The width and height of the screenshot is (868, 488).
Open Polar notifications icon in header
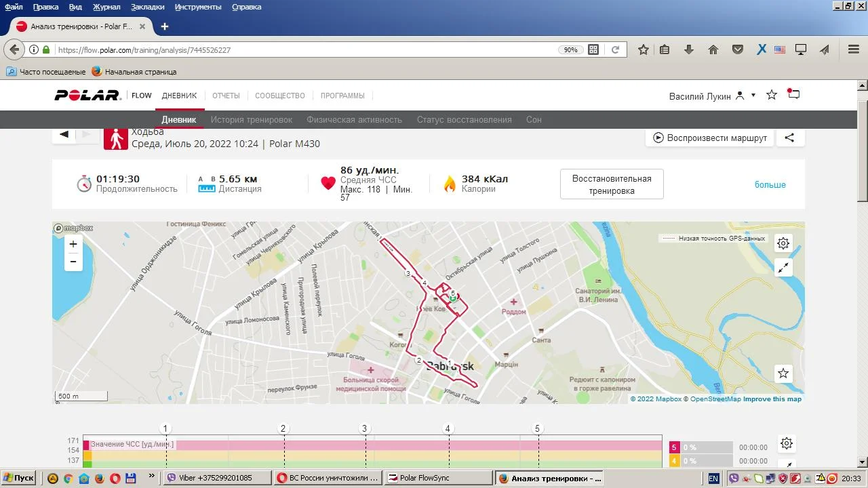pyautogui.click(x=793, y=95)
